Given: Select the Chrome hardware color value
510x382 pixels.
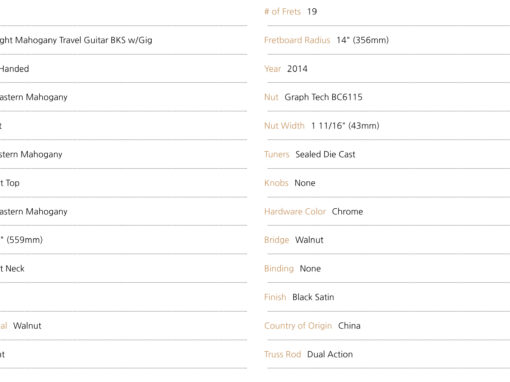Looking at the screenshot, I should pyautogui.click(x=347, y=212).
